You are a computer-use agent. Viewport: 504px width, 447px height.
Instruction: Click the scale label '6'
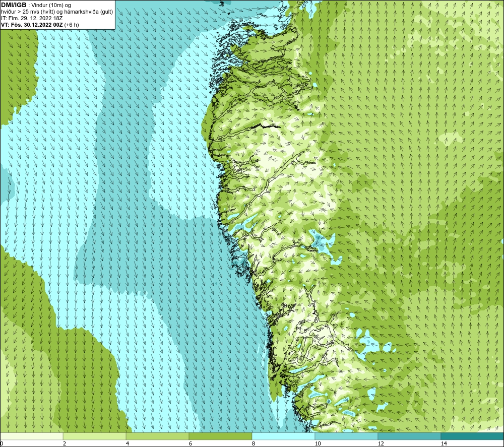[191, 443]
